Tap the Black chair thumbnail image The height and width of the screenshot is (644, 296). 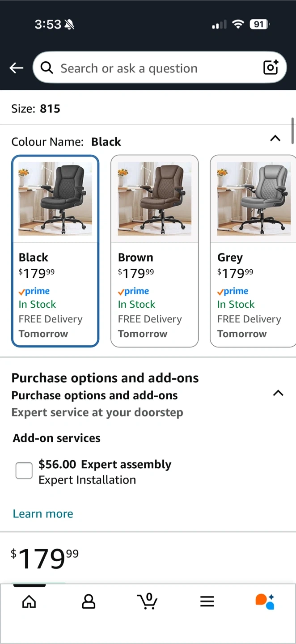55,199
